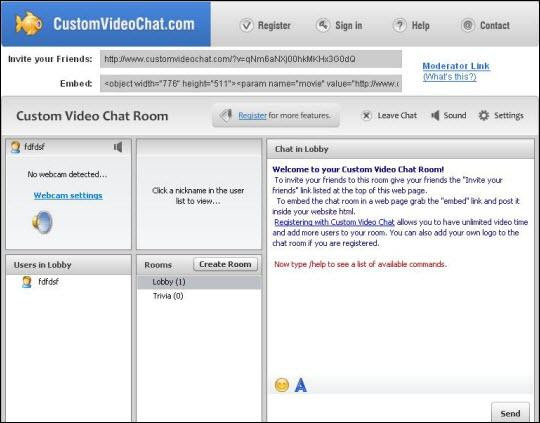Open Webcam settings link

[68, 195]
